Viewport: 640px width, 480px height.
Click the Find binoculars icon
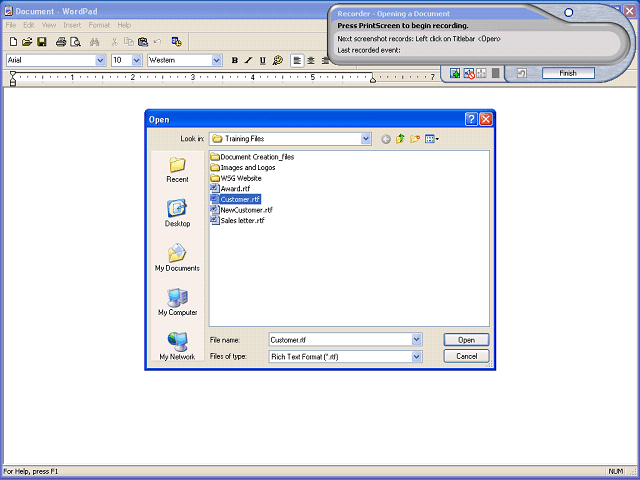click(x=95, y=42)
